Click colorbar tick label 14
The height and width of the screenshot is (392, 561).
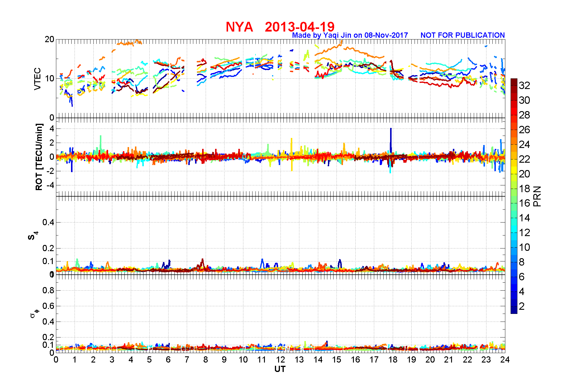coord(524,218)
